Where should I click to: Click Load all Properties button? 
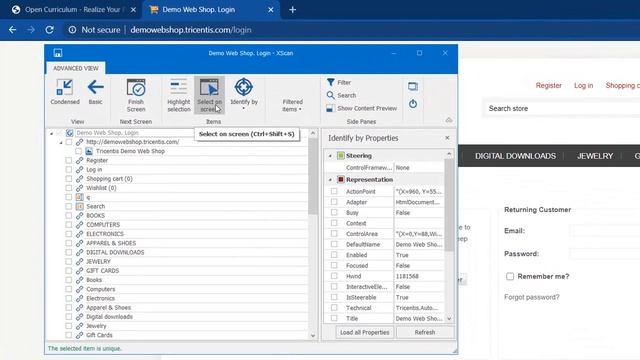(364, 332)
